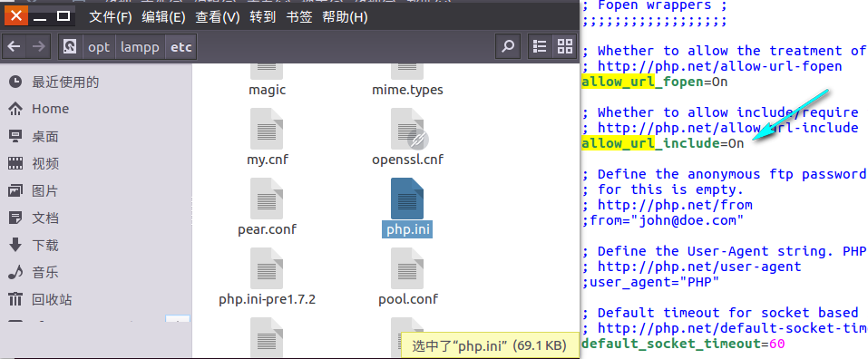Switch to icon grid view
Viewport: 868px width, 359px height.
pos(565,46)
